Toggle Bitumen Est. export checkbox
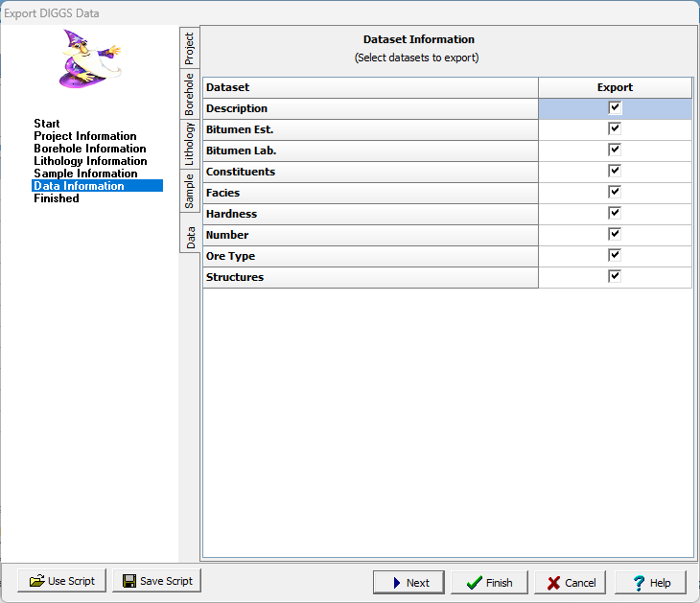 tap(615, 129)
